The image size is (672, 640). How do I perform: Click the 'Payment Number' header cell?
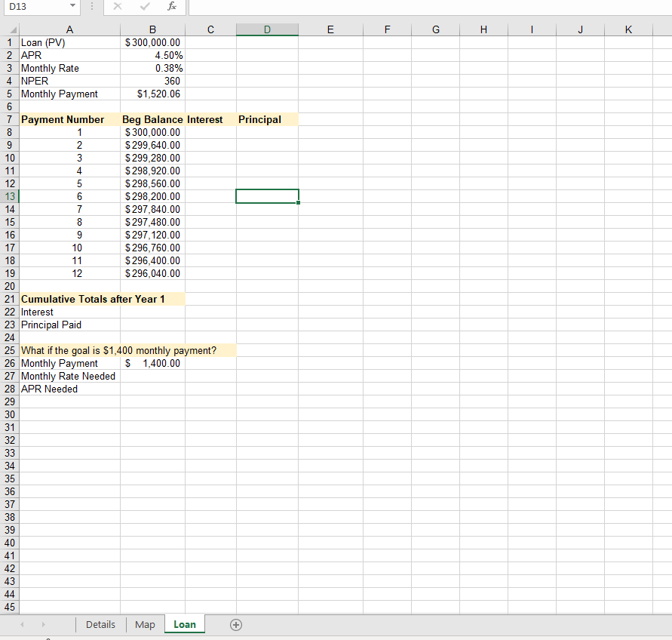[70, 120]
